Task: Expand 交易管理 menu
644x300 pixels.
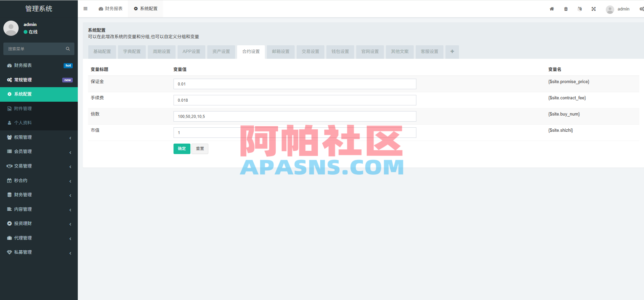Action: tap(39, 166)
